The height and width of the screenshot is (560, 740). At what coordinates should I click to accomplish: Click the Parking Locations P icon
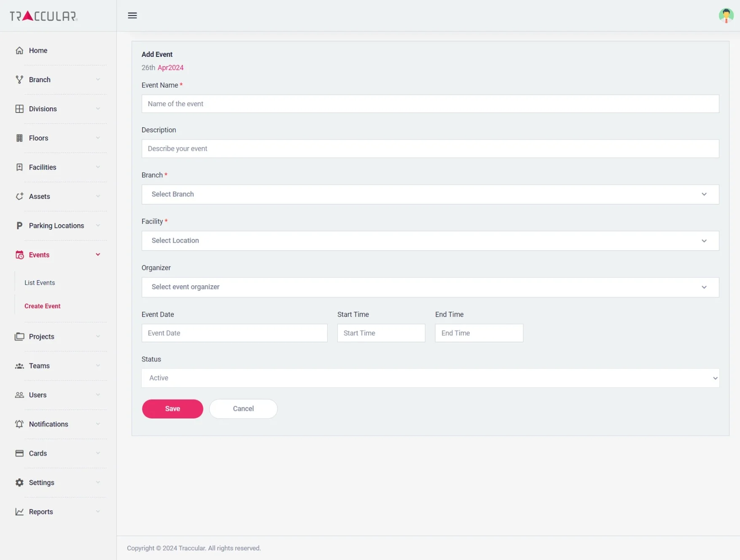(x=19, y=226)
